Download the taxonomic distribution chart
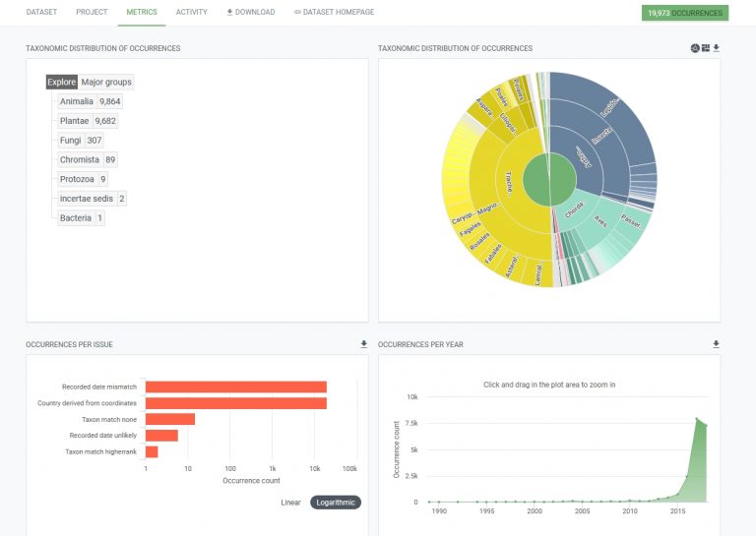This screenshot has height=536, width=756. (717, 48)
